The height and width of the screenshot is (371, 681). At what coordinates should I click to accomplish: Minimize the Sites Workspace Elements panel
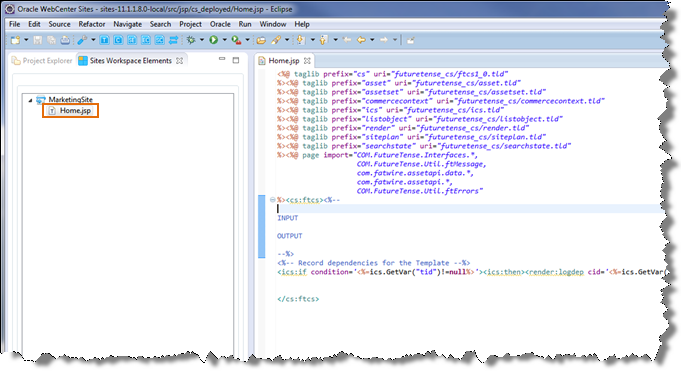222,59
